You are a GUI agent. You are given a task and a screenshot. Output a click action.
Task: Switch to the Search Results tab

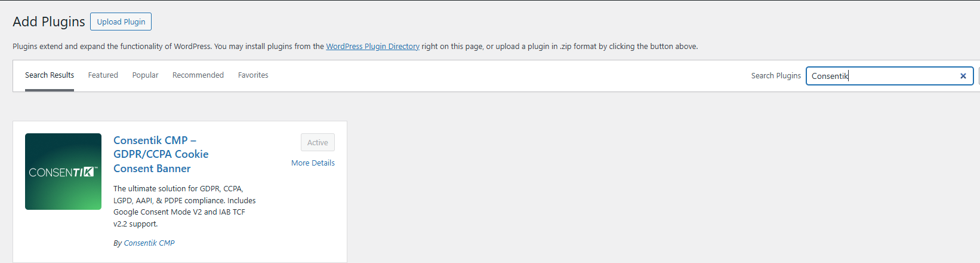coord(50,75)
